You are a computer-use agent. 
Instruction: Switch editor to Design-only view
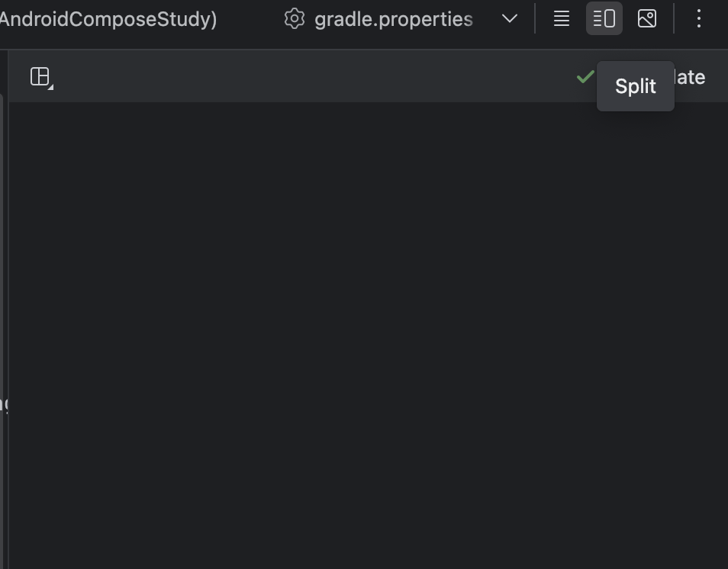pyautogui.click(x=647, y=18)
